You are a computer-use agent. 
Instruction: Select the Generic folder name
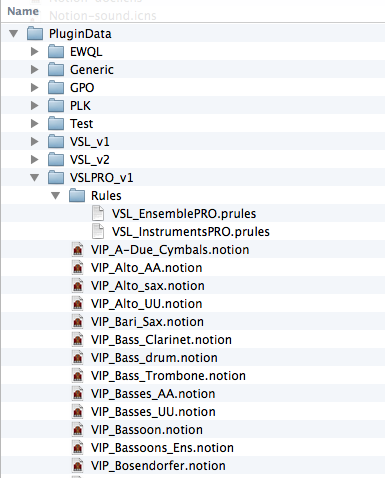click(92, 70)
